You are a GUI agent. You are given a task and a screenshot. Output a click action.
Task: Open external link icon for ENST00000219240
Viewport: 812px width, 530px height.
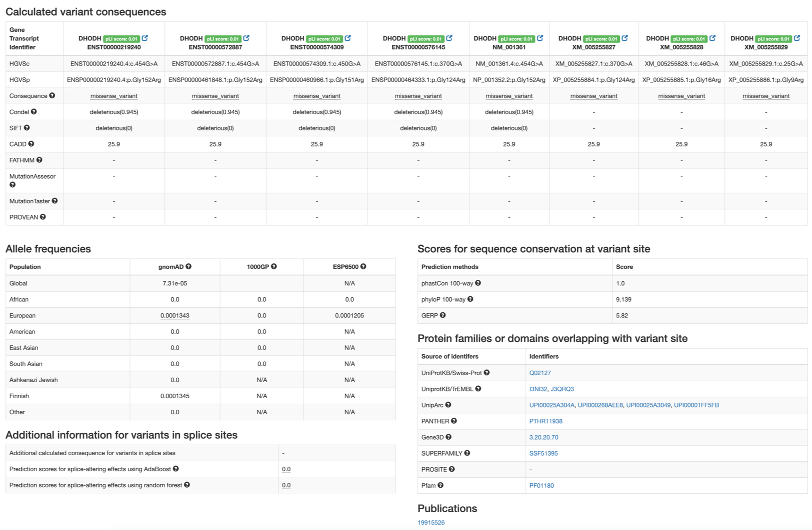click(x=145, y=38)
